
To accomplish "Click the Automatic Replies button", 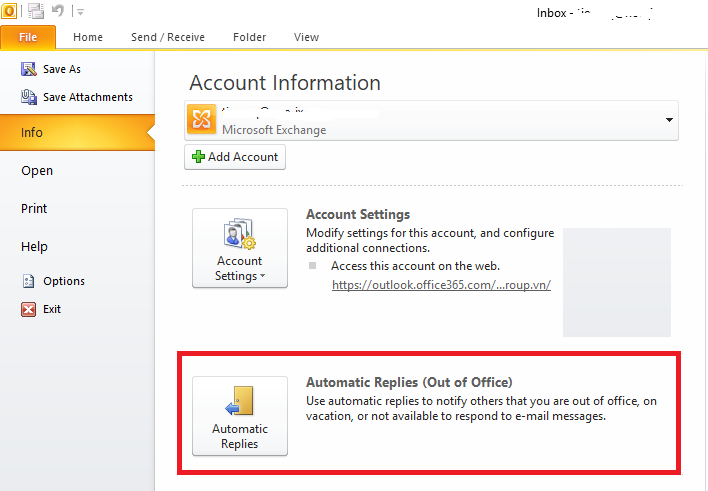I will 240,415.
